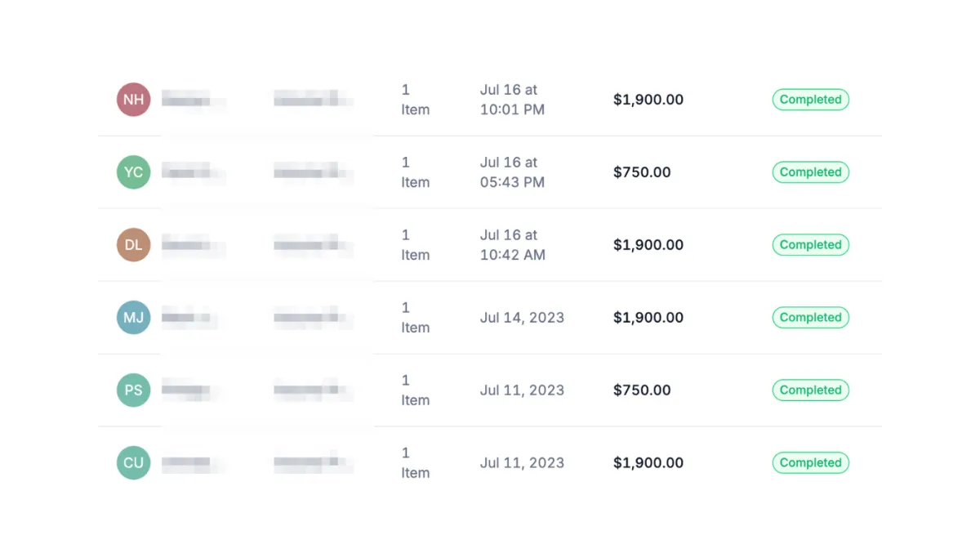Click the Jul 16 at 10:01 PM timestamp
The width and height of the screenshot is (980, 553).
coord(512,100)
